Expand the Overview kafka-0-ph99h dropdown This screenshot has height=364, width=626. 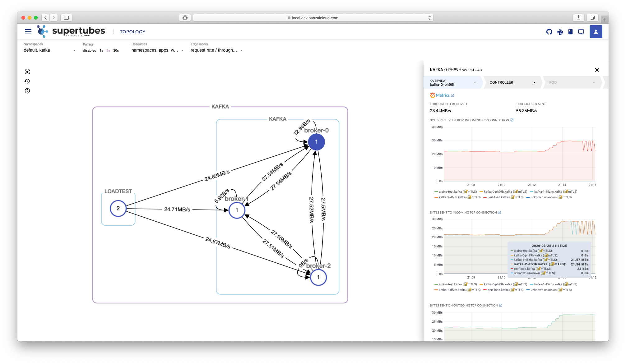453,82
